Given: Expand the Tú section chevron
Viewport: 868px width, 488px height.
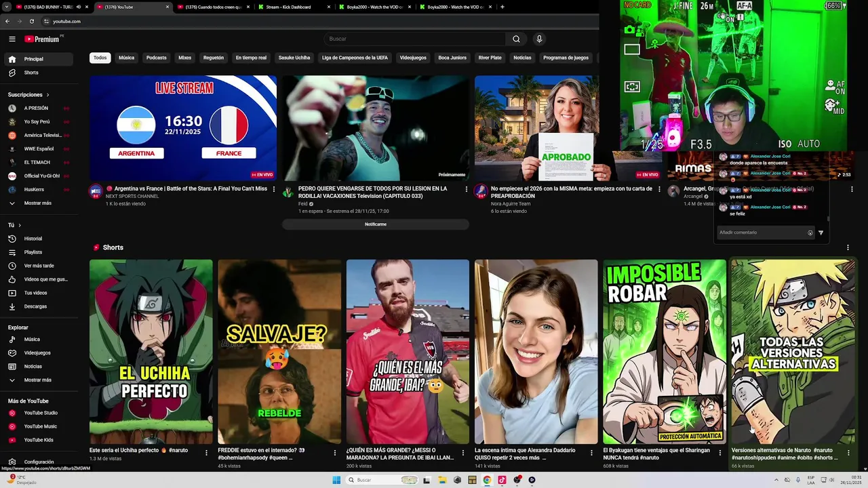Looking at the screenshot, I should click(x=19, y=225).
